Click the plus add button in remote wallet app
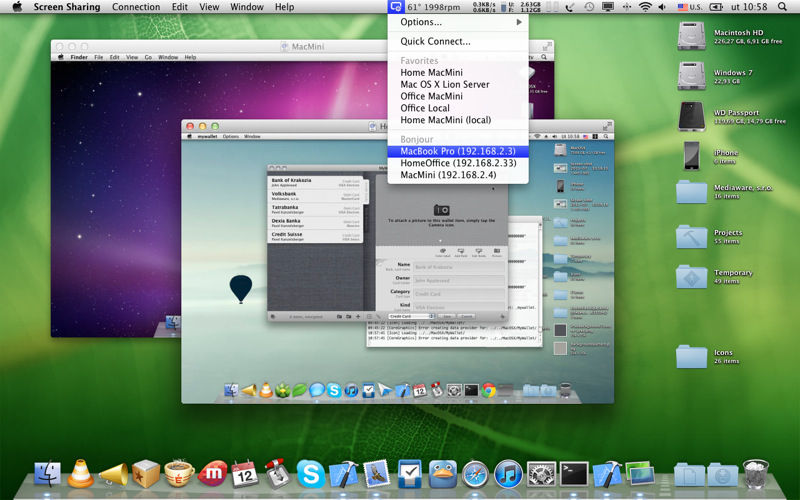Image resolution: width=800 pixels, height=500 pixels. click(x=358, y=317)
